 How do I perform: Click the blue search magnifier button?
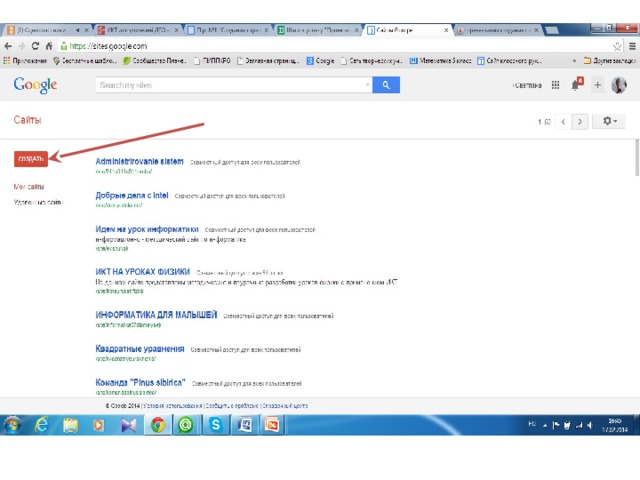coord(386,85)
